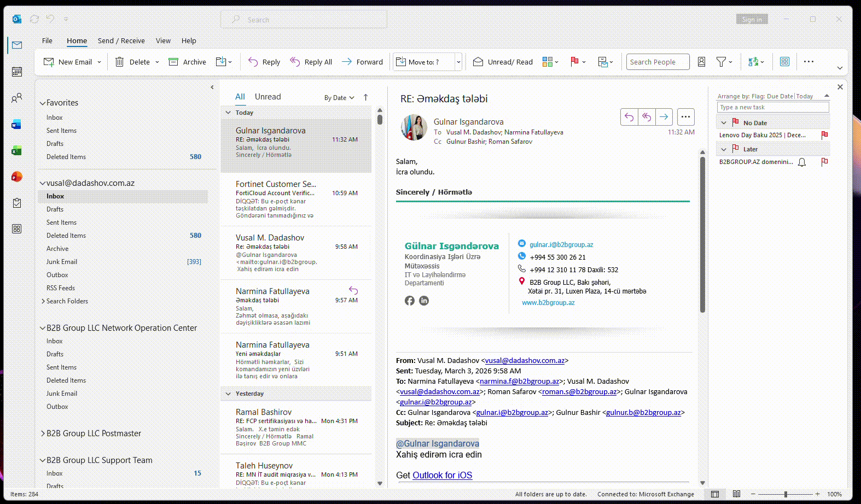This screenshot has width=861, height=504.
Task: Open the Delete dropdown arrow
Action: tap(157, 62)
